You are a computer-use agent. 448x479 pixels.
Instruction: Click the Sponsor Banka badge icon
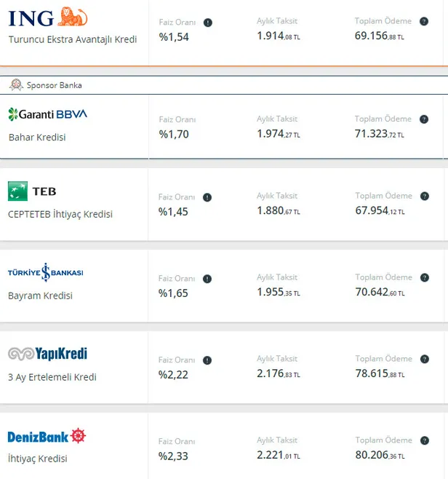tap(15, 85)
